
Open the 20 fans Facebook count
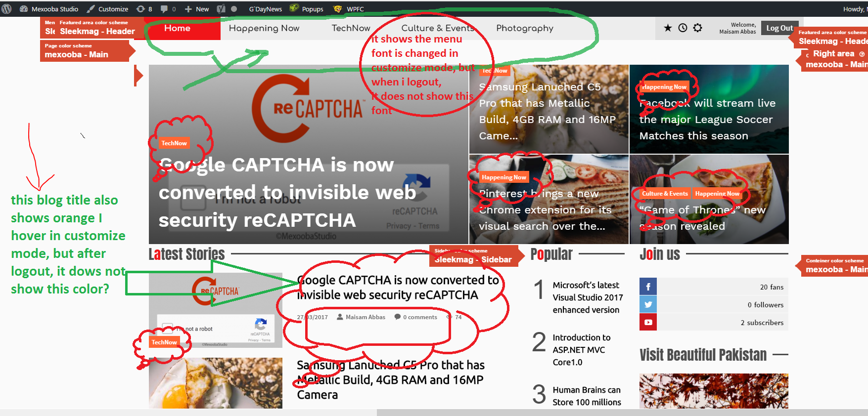772,287
